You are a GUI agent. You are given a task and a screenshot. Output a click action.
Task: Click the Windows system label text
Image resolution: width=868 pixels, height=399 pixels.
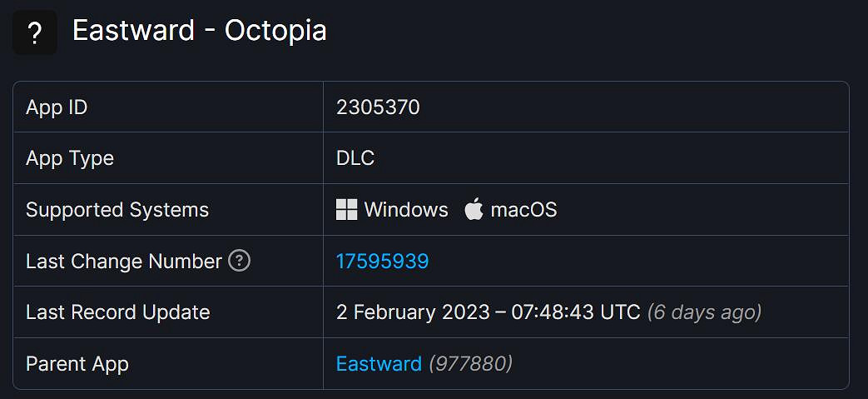coord(406,210)
